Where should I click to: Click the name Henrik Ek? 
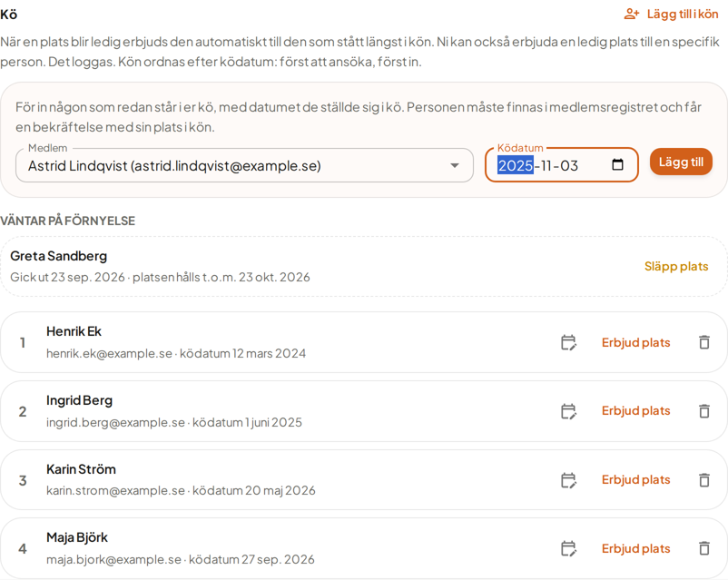click(x=74, y=331)
